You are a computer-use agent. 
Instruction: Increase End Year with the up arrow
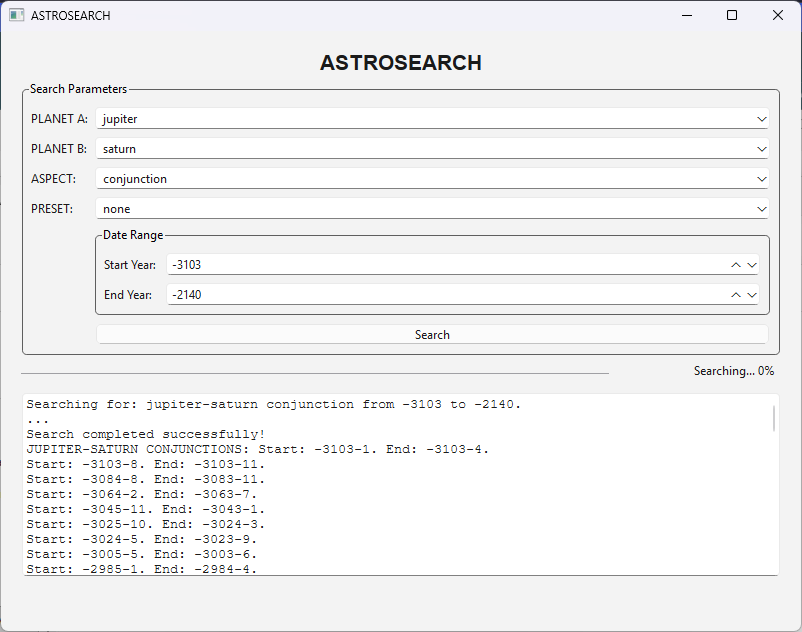[736, 295]
